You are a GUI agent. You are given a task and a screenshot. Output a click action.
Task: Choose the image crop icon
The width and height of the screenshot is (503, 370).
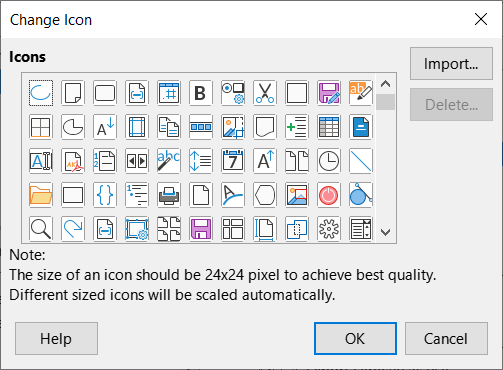tap(233, 127)
